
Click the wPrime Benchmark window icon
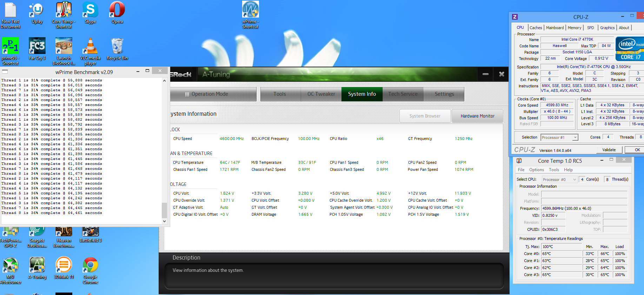coord(5,72)
